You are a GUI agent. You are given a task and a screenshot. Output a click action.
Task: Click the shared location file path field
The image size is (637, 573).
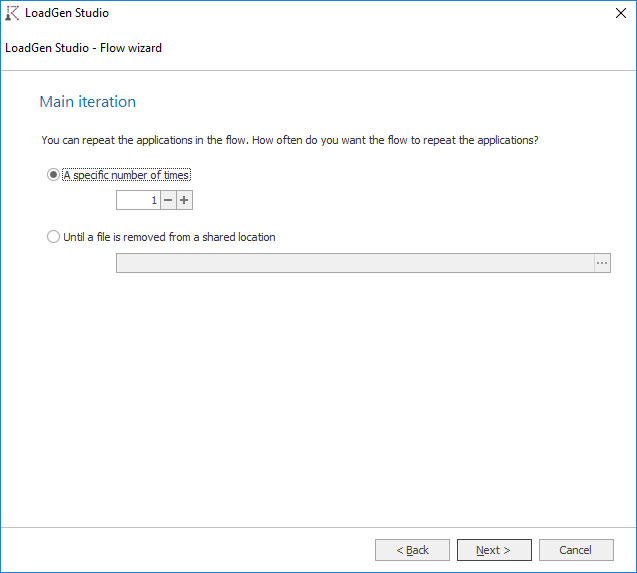click(x=355, y=263)
